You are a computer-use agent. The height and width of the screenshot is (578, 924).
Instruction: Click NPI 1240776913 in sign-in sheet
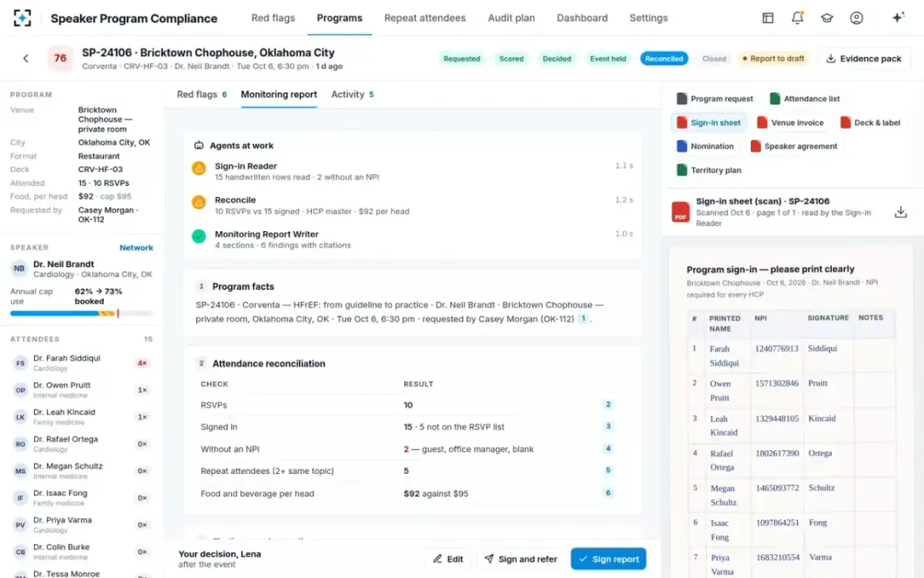click(776, 348)
